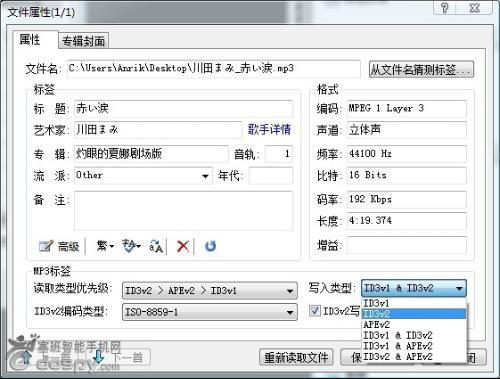Click 重新读取文件 button
This screenshot has height=379, width=500.
coord(296,358)
